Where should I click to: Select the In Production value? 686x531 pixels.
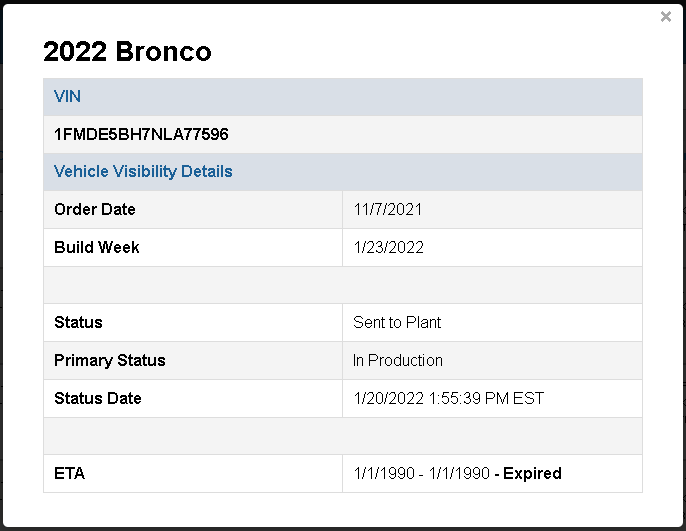point(398,360)
